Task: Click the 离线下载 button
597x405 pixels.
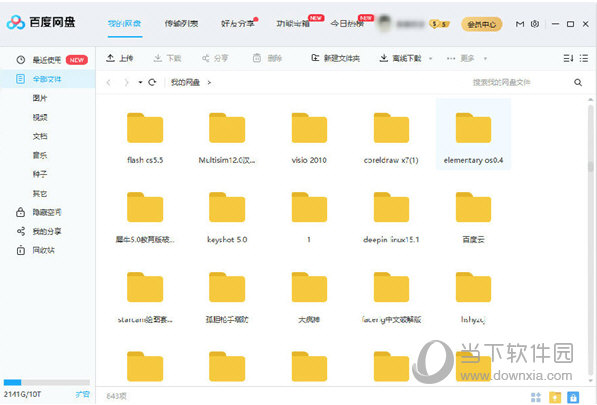Action: [401, 58]
